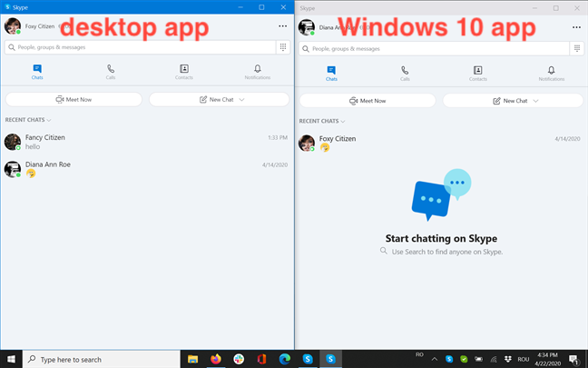The image size is (588, 368).
Task: Click Meet Now button in Windows 10 app
Action: pos(367,101)
